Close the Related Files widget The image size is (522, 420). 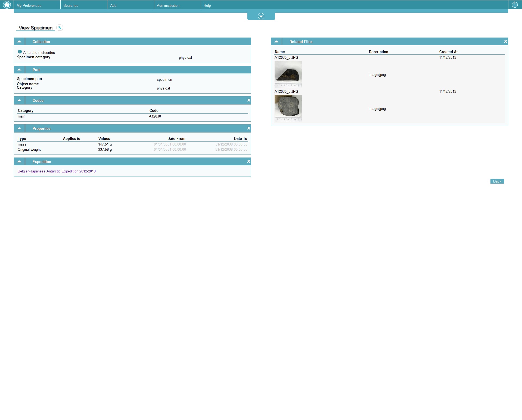[x=505, y=42]
